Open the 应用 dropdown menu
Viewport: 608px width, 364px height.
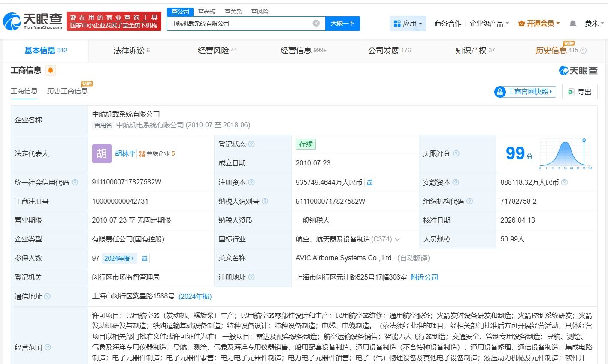[x=408, y=24]
